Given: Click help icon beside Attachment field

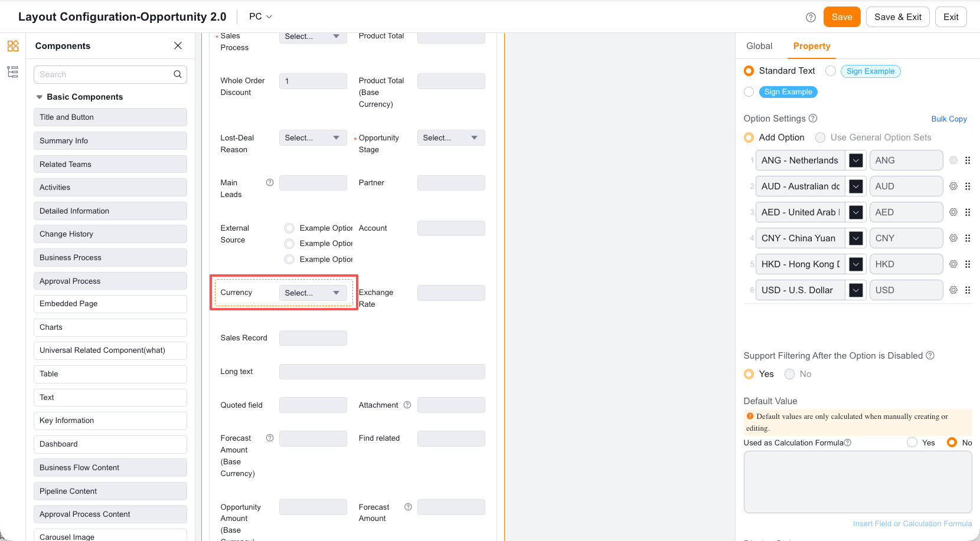Looking at the screenshot, I should pos(407,405).
